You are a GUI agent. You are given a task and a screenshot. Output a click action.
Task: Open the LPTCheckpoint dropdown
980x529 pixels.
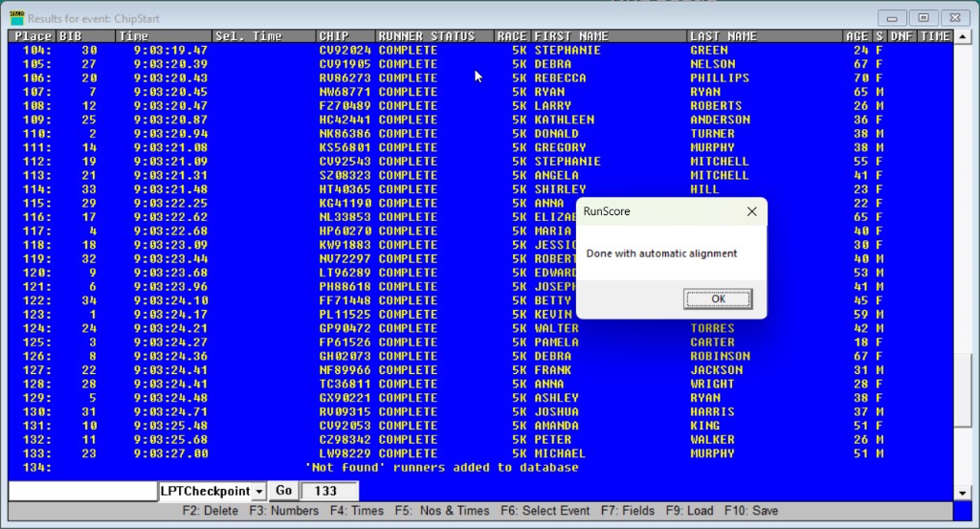258,492
